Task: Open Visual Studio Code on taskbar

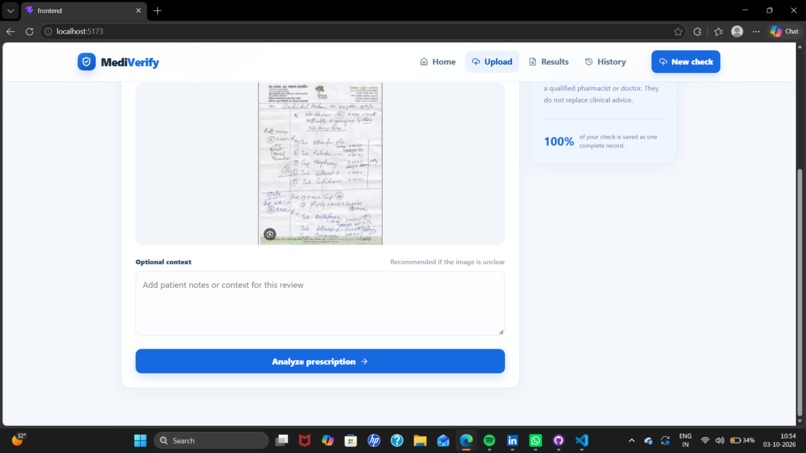Action: pos(582,441)
